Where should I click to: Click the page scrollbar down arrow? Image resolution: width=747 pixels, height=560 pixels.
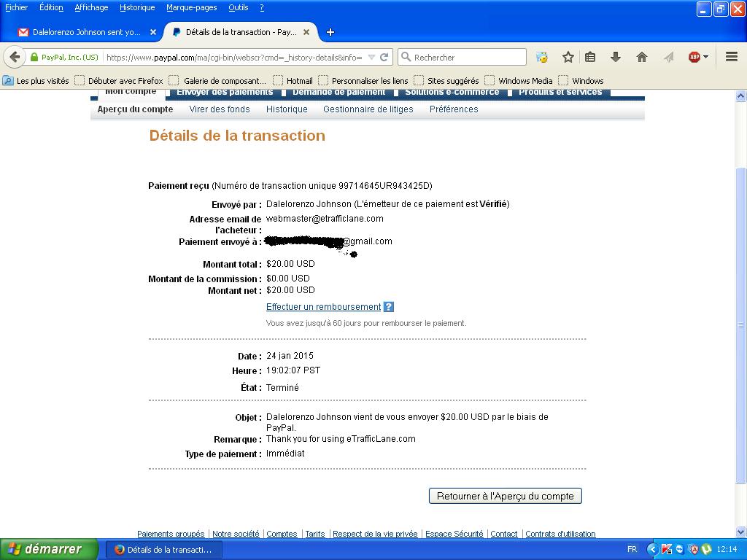click(741, 532)
